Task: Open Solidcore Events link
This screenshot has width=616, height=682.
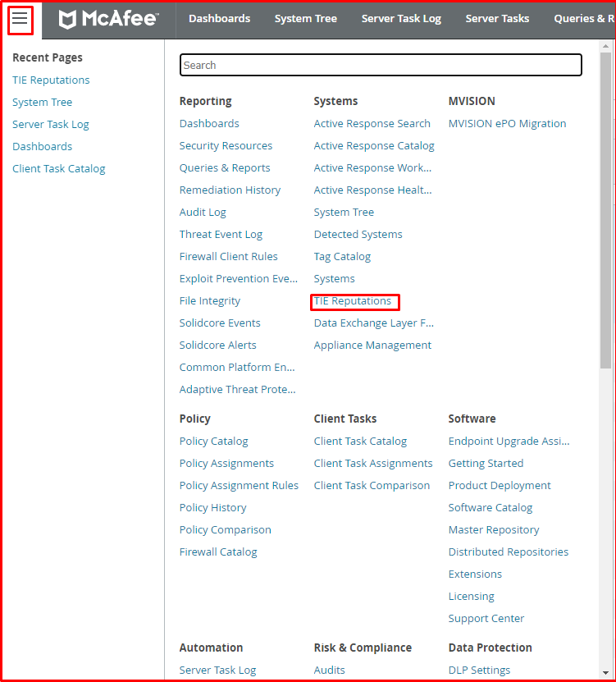Action: (220, 323)
